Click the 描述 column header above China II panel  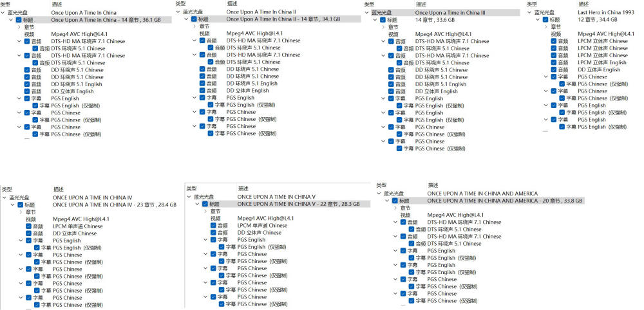click(x=232, y=4)
